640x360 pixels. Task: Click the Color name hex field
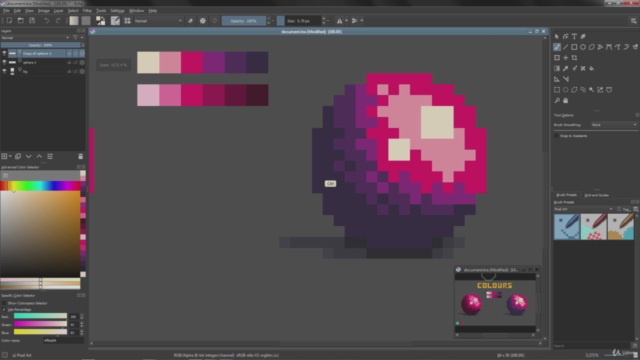(x=63, y=340)
